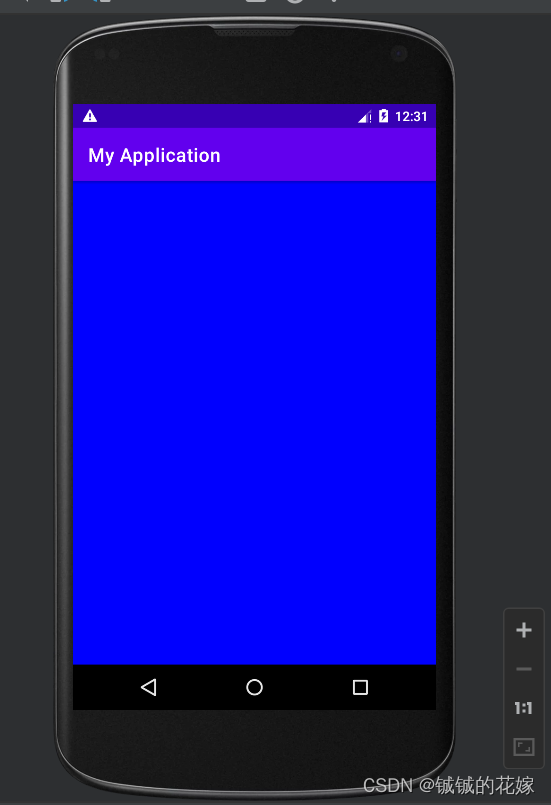Tap the Android back navigation triangle
This screenshot has height=805, width=551.
coord(148,687)
